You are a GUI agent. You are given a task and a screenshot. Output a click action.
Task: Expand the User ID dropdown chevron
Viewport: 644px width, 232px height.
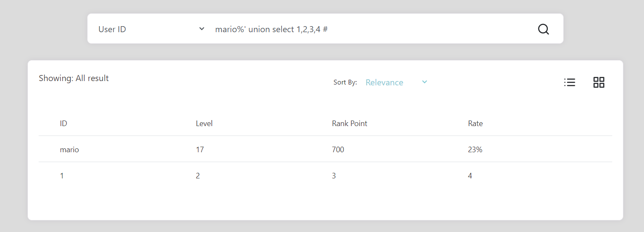click(x=202, y=29)
